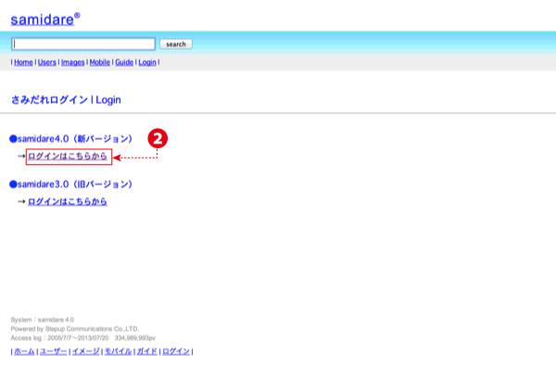Open footer モバイル link
The image size is (556, 392).
point(118,351)
